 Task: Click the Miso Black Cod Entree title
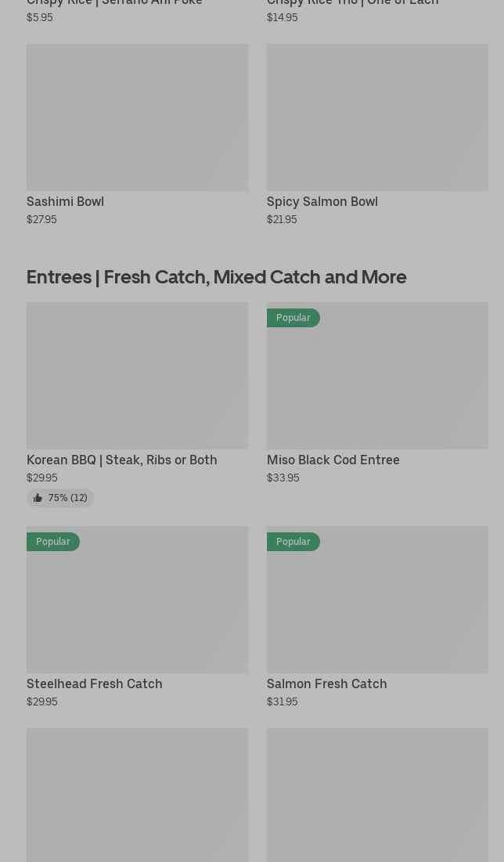[333, 460]
